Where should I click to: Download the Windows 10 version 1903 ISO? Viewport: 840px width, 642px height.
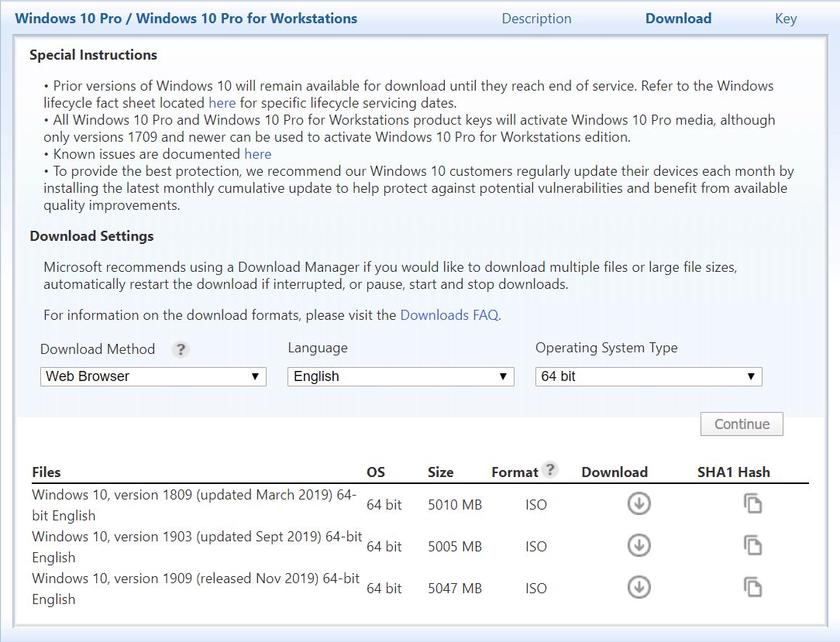click(x=639, y=546)
